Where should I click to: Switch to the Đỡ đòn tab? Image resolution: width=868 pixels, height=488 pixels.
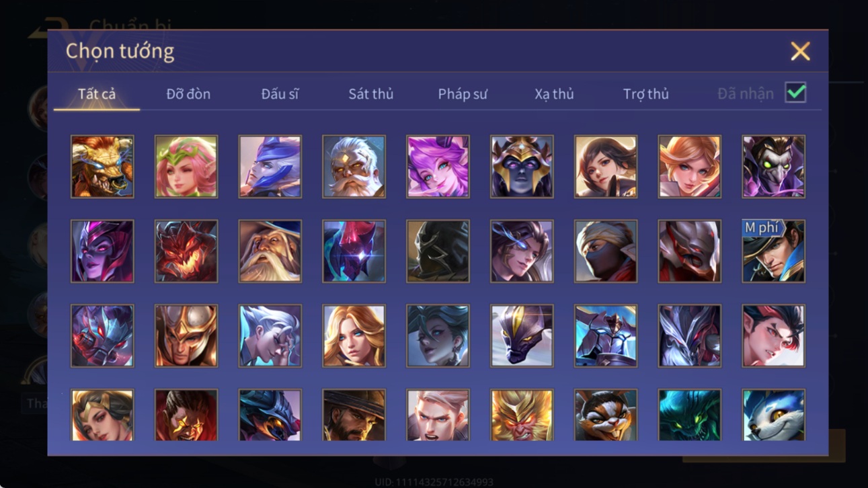pyautogui.click(x=188, y=94)
